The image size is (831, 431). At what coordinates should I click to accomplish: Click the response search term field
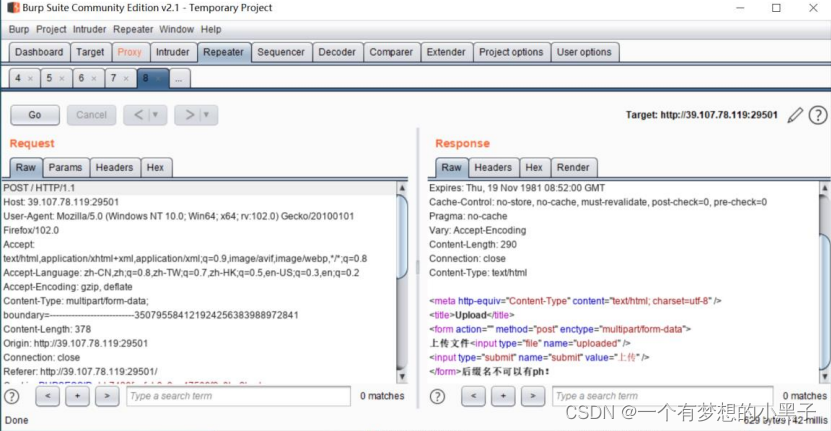tap(662, 396)
